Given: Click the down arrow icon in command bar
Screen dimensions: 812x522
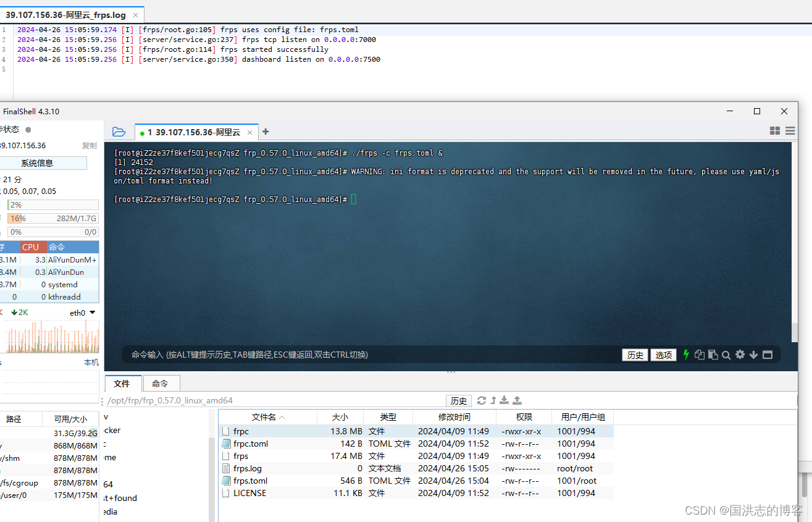Looking at the screenshot, I should coord(753,355).
